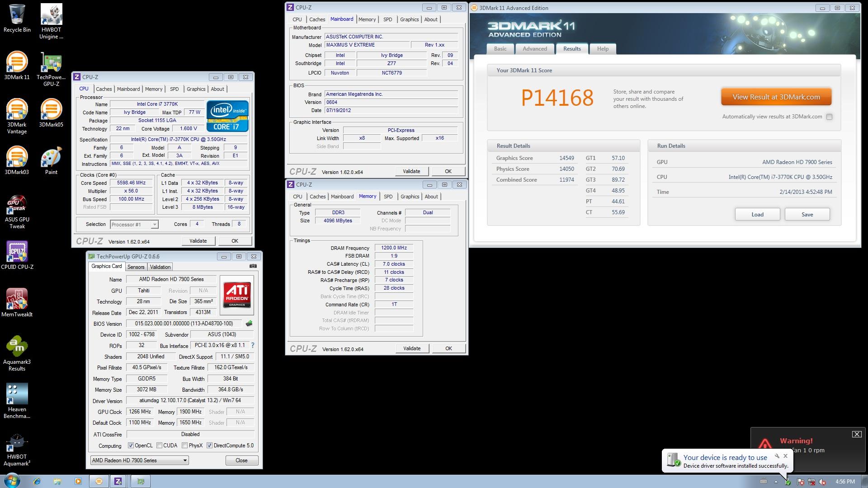Screen dimensions: 868x488
Task: Click Close button in GPU-Z
Action: pyautogui.click(x=241, y=460)
